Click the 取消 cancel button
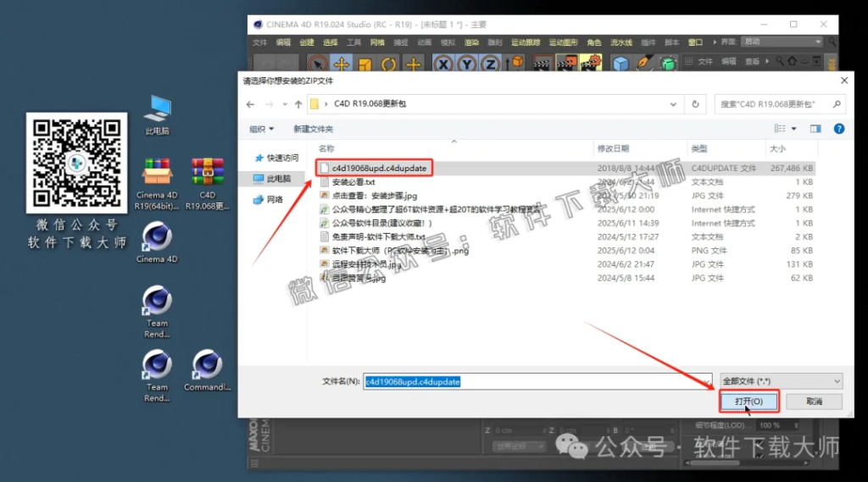The height and width of the screenshot is (482, 868). coord(814,401)
